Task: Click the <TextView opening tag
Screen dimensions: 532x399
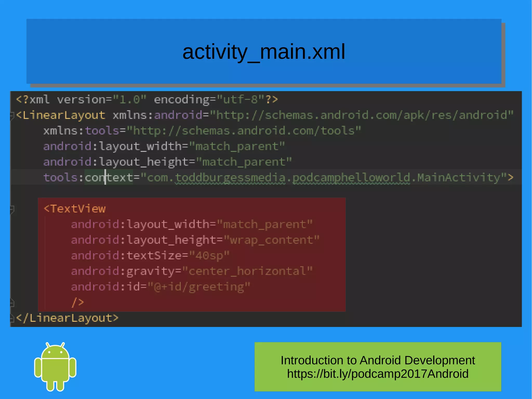Action: (75, 209)
